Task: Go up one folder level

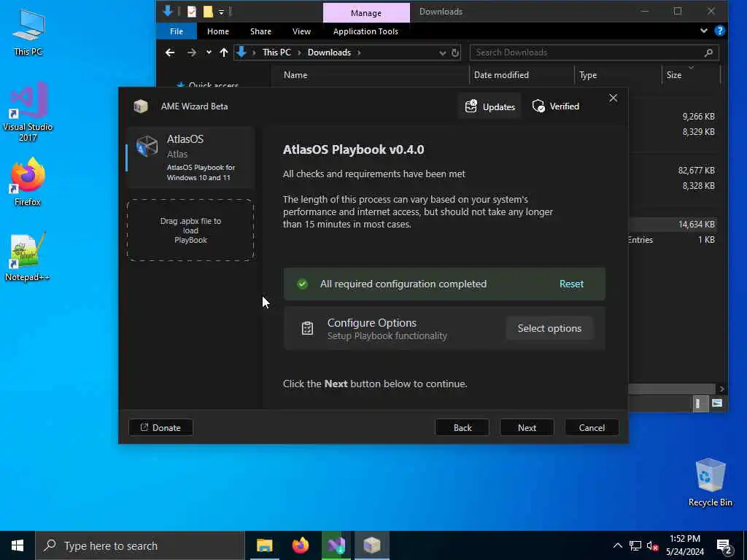Action: coord(224,52)
